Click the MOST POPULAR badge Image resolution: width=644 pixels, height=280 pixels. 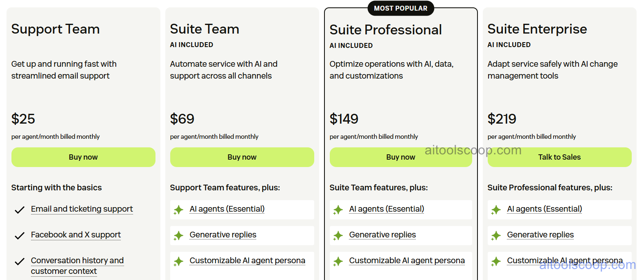click(x=401, y=8)
